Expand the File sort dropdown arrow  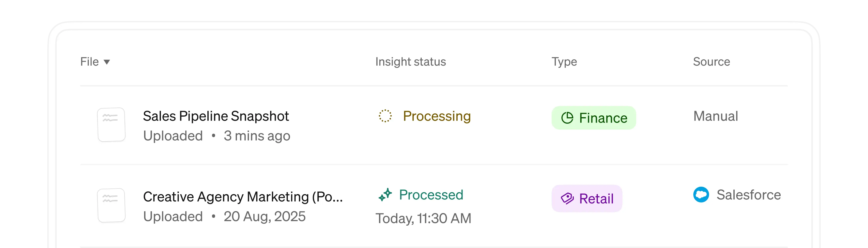[107, 62]
